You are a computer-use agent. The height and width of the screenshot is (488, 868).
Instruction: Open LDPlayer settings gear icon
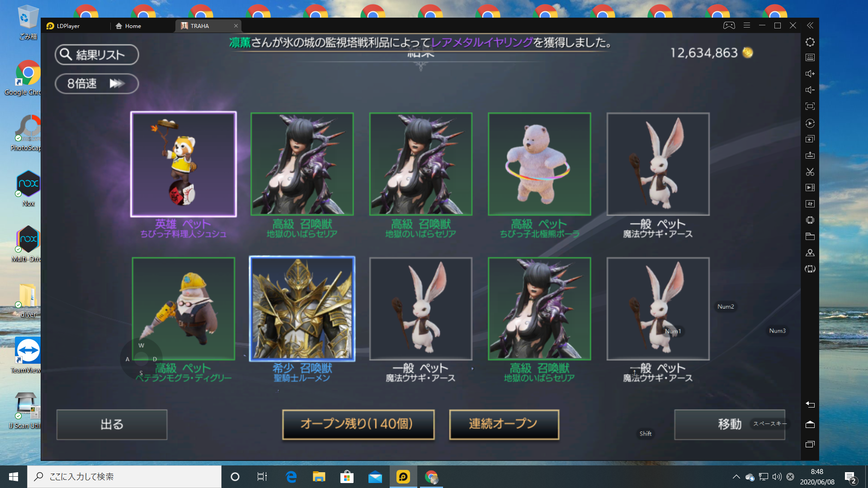point(810,42)
